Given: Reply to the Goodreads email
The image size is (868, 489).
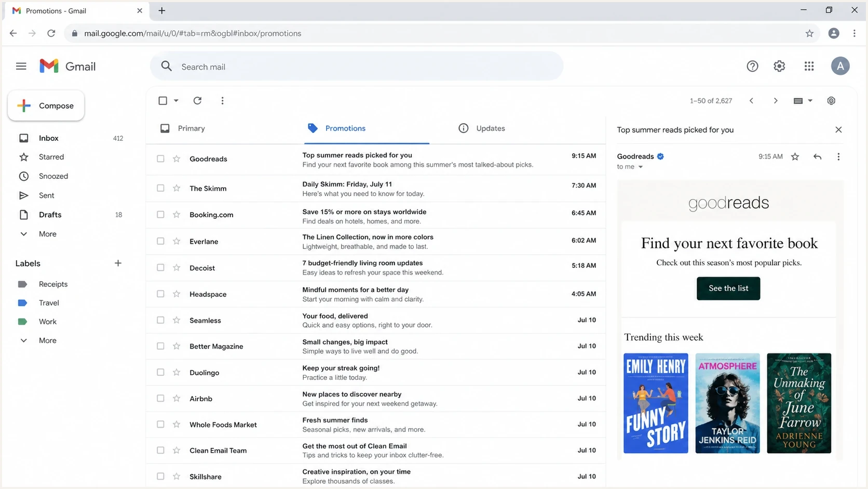Looking at the screenshot, I should click(817, 156).
